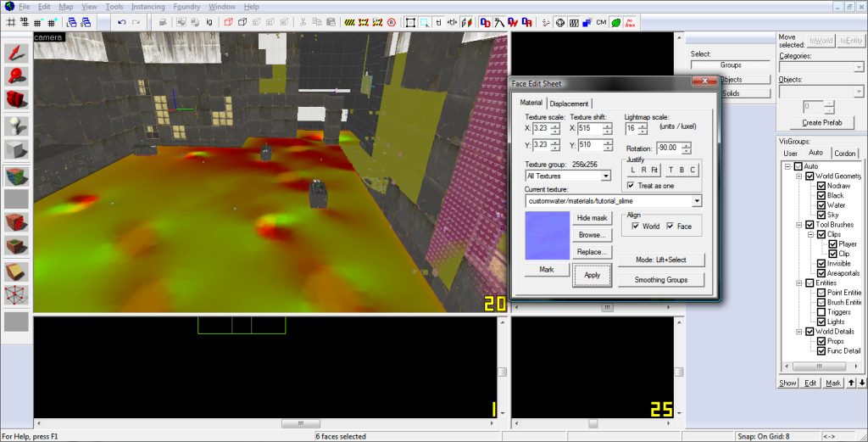Screen dimensions: 868x442
Task: Uncheck the Sky visgroup
Action: [821, 215]
